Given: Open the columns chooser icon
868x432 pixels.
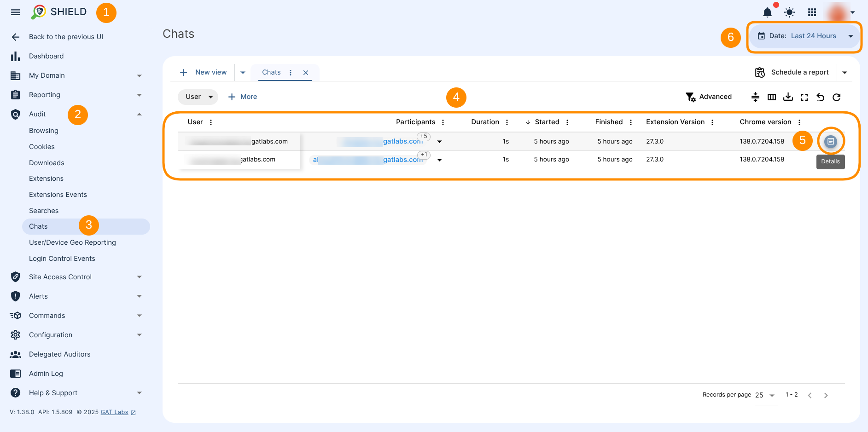Looking at the screenshot, I should point(772,97).
